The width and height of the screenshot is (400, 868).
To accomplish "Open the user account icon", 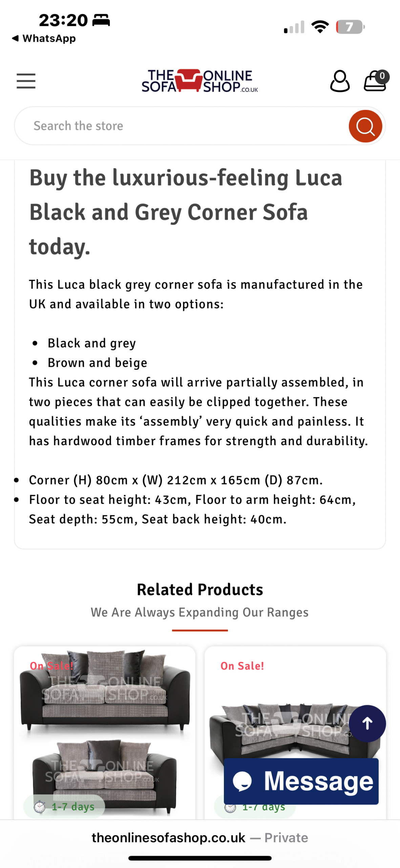I will point(340,81).
